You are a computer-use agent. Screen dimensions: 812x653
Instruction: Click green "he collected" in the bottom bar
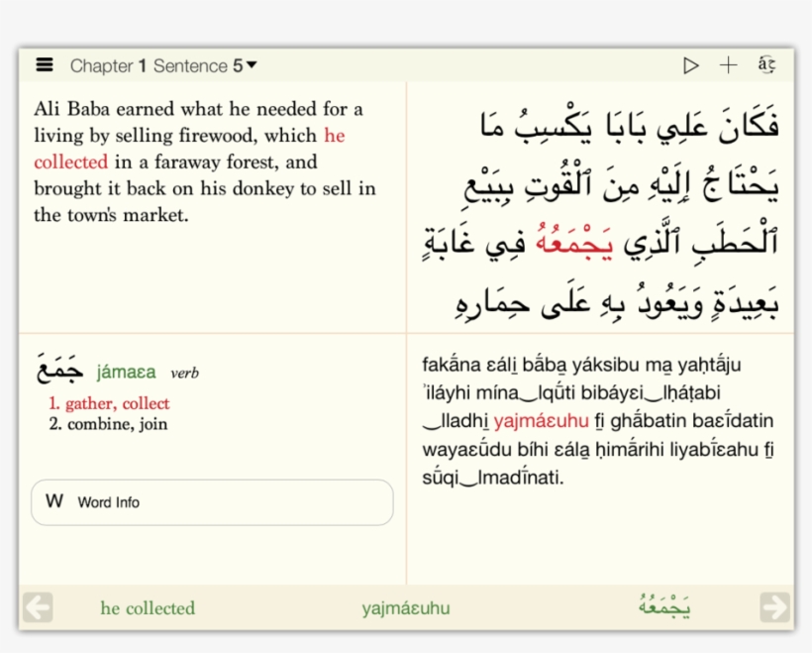pyautogui.click(x=148, y=608)
